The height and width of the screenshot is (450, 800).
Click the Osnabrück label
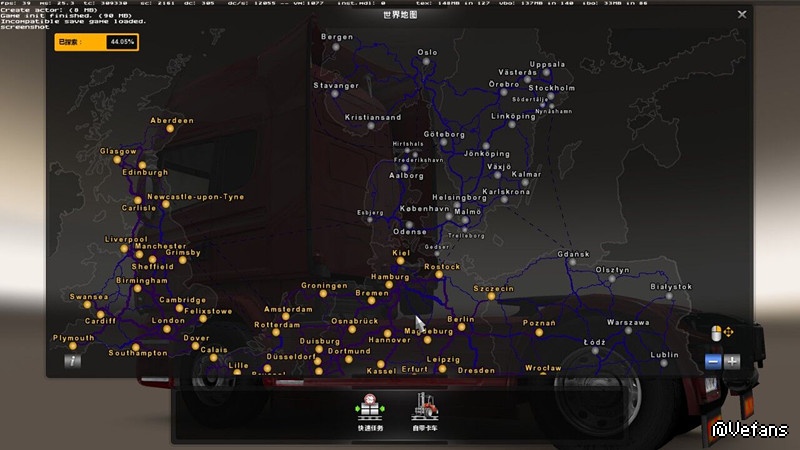355,321
